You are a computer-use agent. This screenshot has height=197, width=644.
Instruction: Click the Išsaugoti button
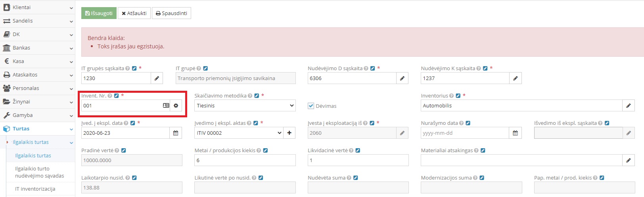[x=99, y=13]
